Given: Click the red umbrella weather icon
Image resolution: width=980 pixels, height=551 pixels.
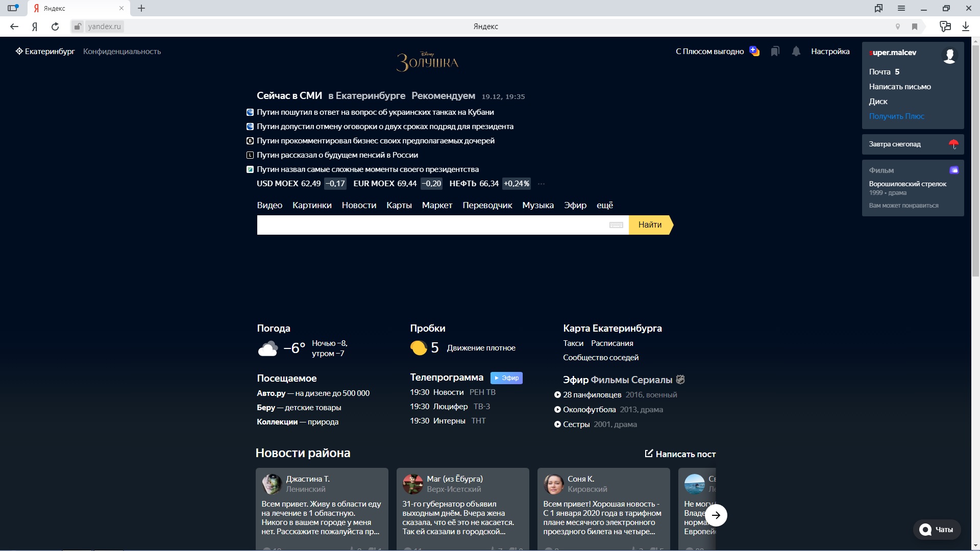Looking at the screenshot, I should (953, 144).
